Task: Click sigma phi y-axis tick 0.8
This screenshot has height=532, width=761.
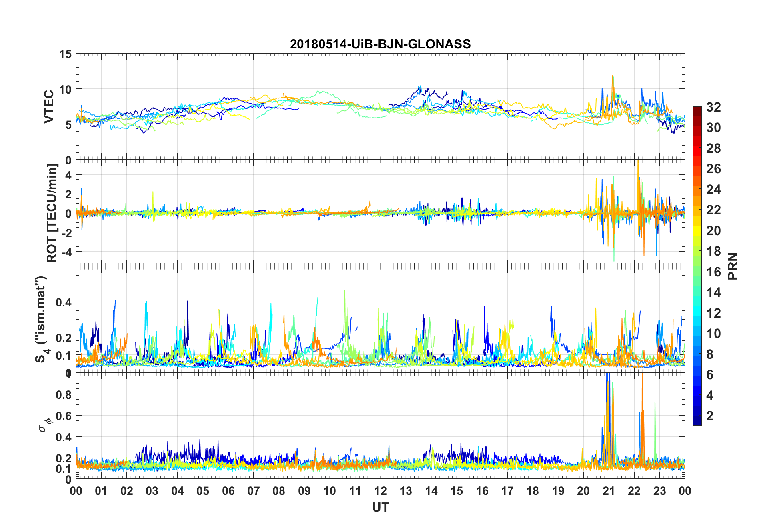Action: pos(64,395)
